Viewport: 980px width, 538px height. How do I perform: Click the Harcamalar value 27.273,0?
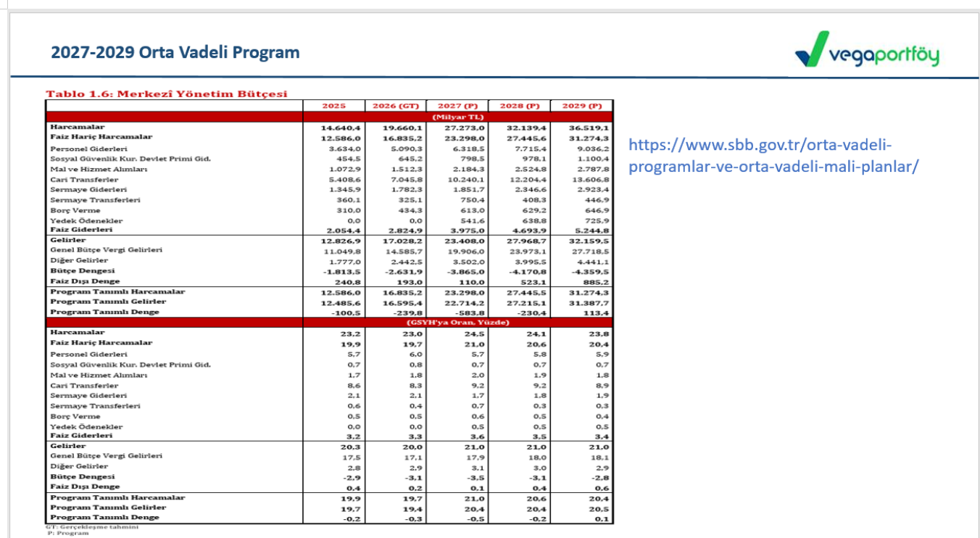click(x=465, y=128)
